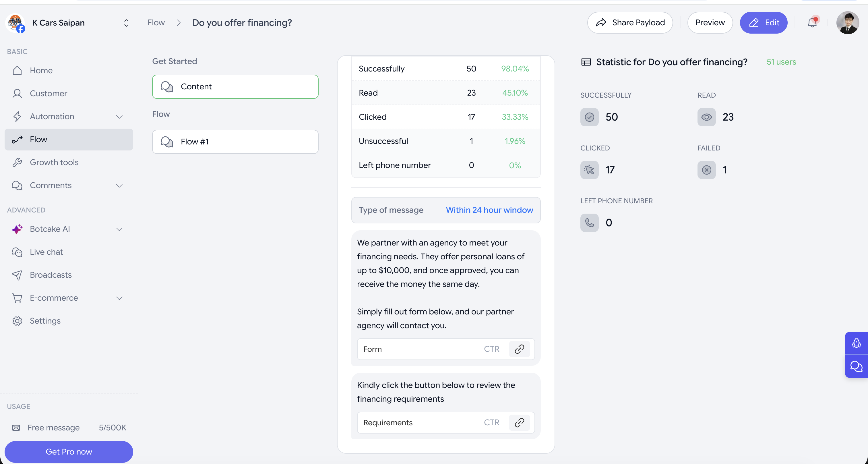Expand the Automation menu

[120, 117]
